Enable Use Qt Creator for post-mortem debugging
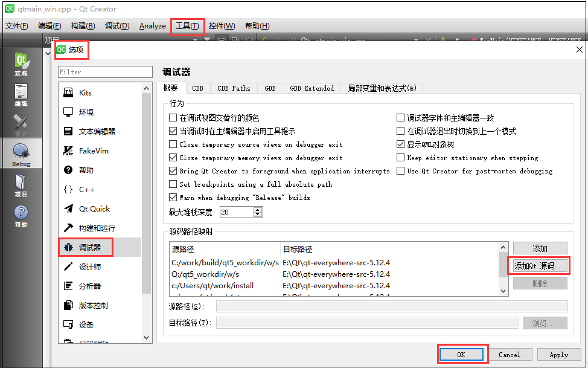The width and height of the screenshot is (588, 368). pyautogui.click(x=400, y=171)
